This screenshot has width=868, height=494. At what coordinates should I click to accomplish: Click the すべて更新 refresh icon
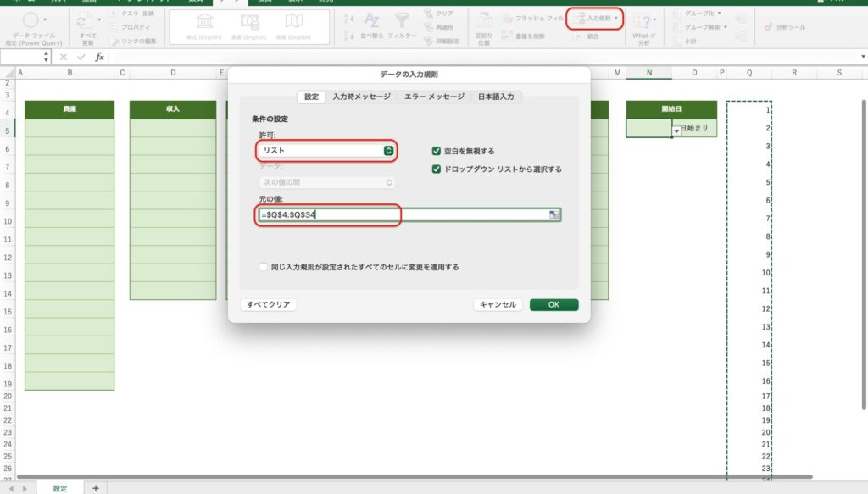click(x=85, y=20)
